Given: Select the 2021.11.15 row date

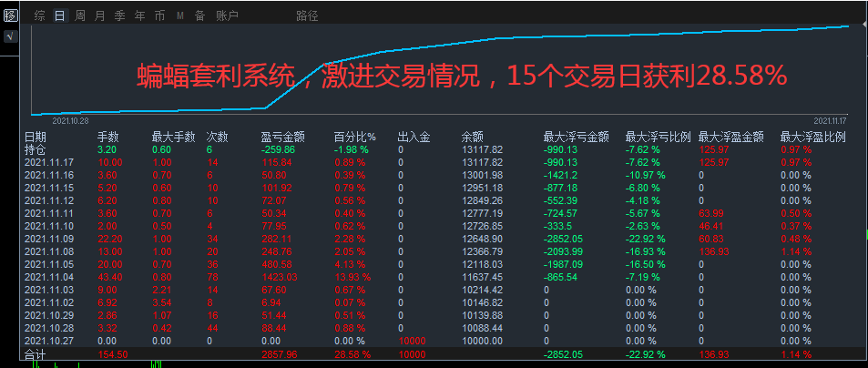Looking at the screenshot, I should pyautogui.click(x=47, y=189).
